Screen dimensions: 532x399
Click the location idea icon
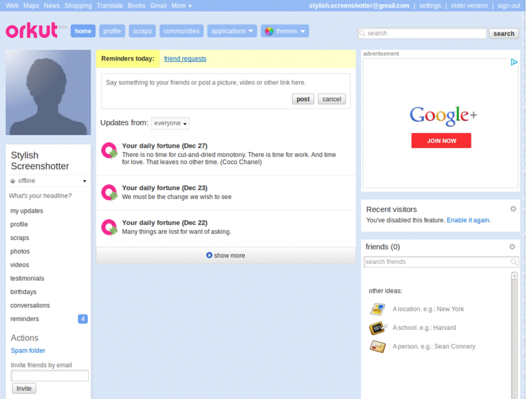(x=378, y=309)
